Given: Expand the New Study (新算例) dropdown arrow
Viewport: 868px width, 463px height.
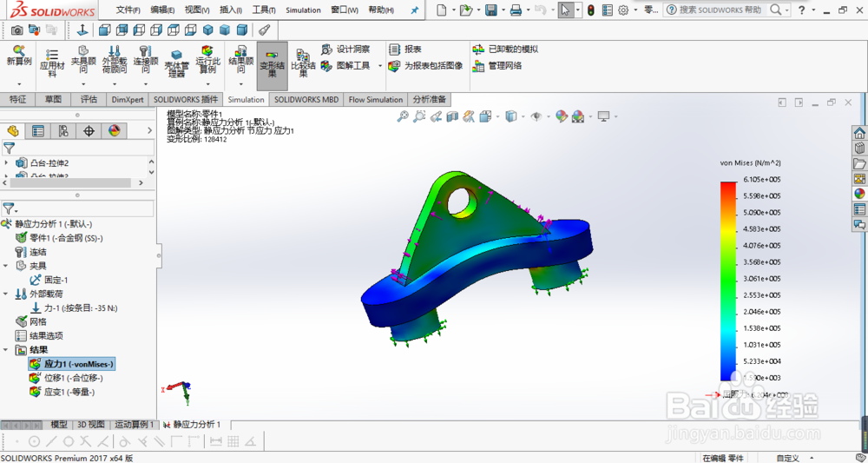Looking at the screenshot, I should pos(19,84).
